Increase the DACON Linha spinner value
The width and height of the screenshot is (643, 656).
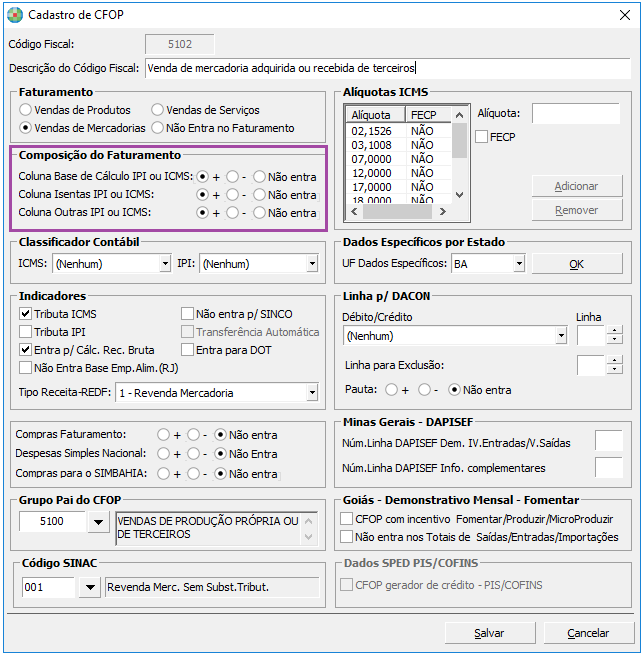(614, 330)
